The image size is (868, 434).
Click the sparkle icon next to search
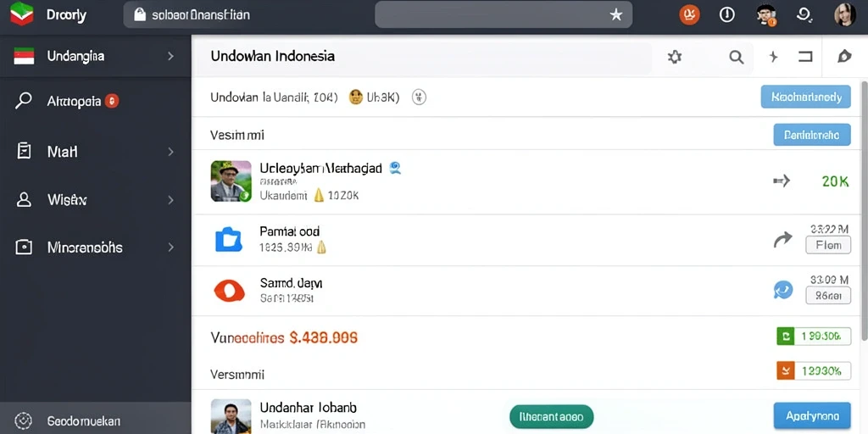point(773,57)
